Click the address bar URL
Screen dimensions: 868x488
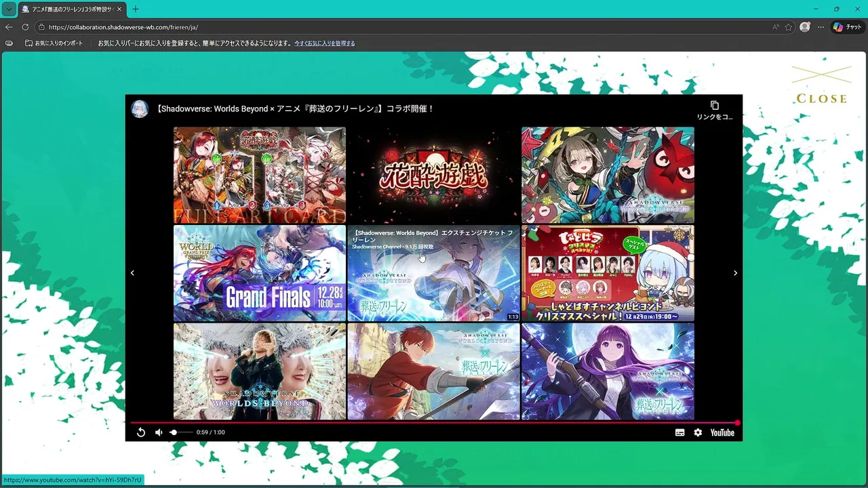pyautogui.click(x=123, y=27)
